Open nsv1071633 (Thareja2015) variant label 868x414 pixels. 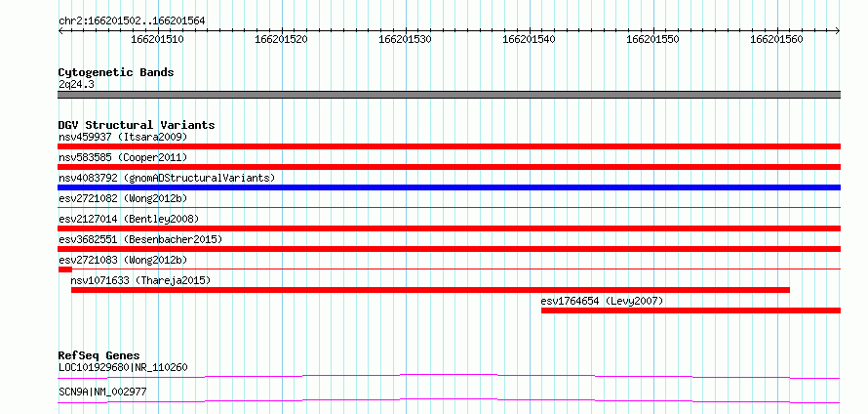click(x=140, y=280)
